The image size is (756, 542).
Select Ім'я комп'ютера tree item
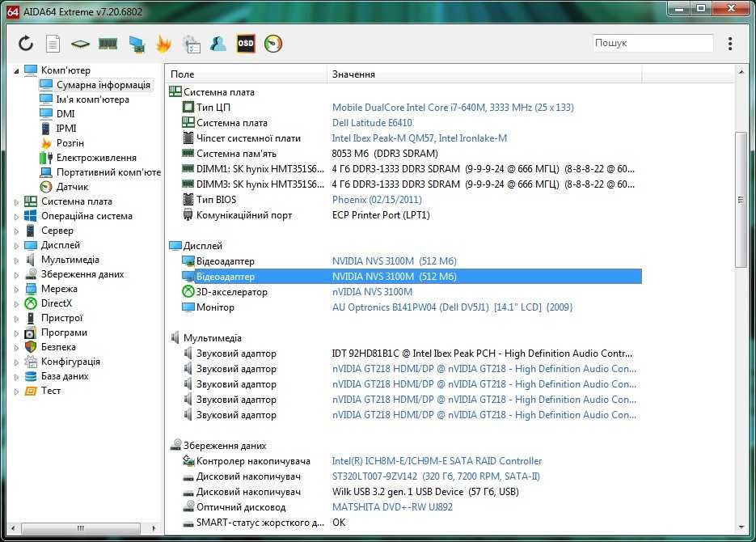[x=92, y=100]
